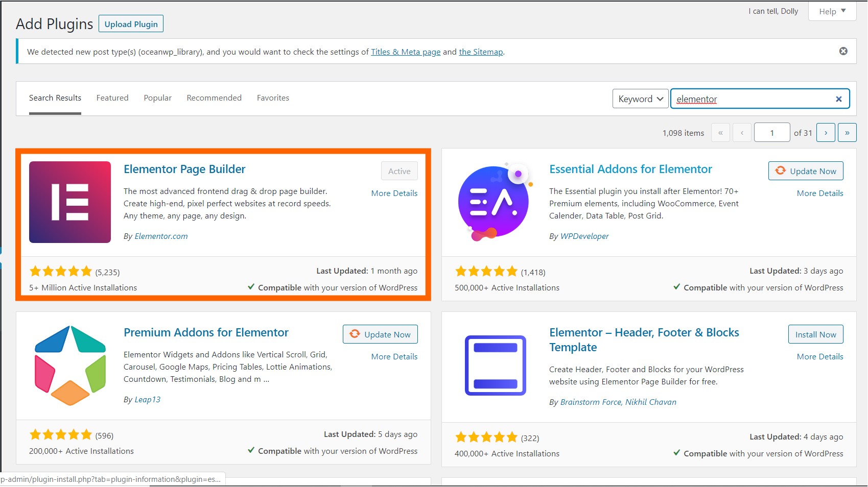The height and width of the screenshot is (487, 868).
Task: Click the Upload Plugin button
Action: pyautogui.click(x=131, y=24)
